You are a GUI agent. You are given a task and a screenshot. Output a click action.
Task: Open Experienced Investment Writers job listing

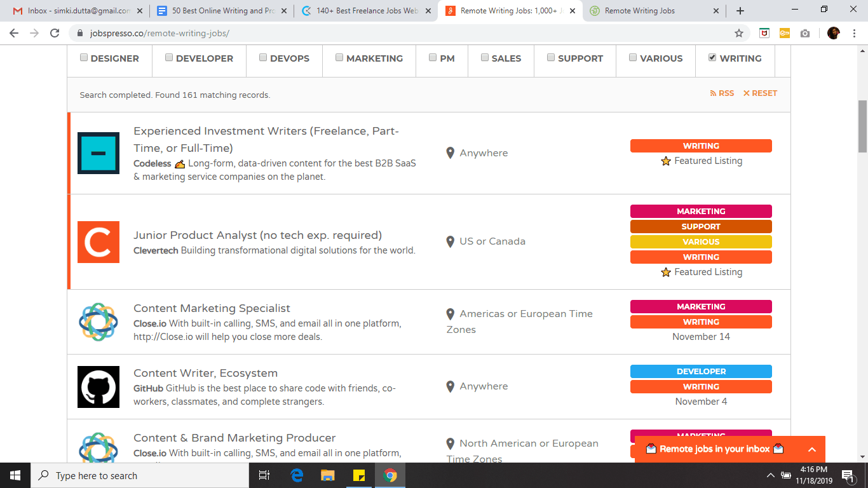tap(266, 139)
